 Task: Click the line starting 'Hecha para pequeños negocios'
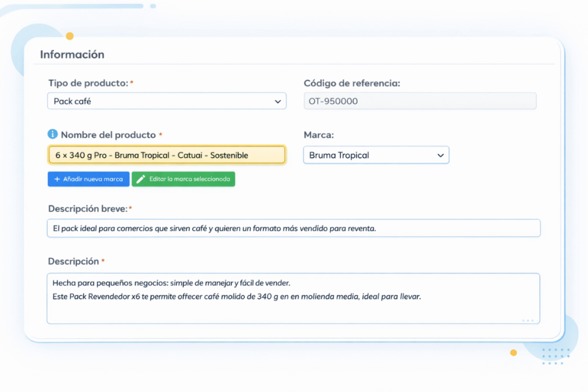(x=171, y=283)
